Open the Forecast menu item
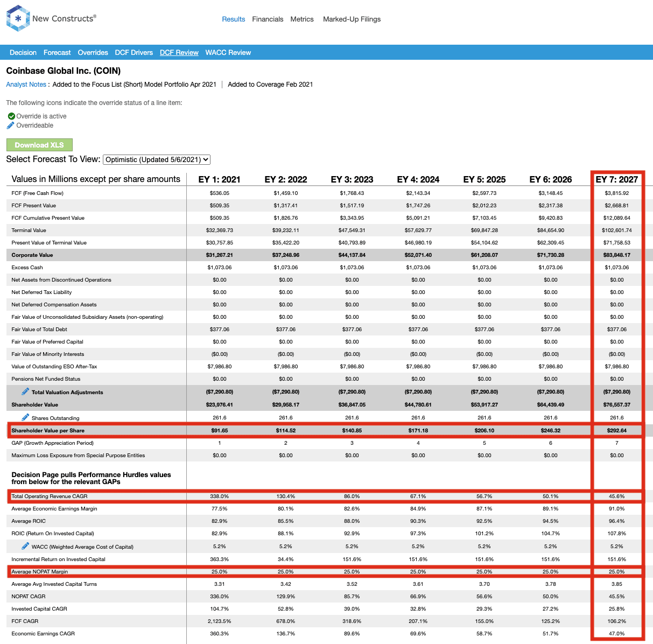This screenshot has width=653, height=644. pyautogui.click(x=57, y=53)
